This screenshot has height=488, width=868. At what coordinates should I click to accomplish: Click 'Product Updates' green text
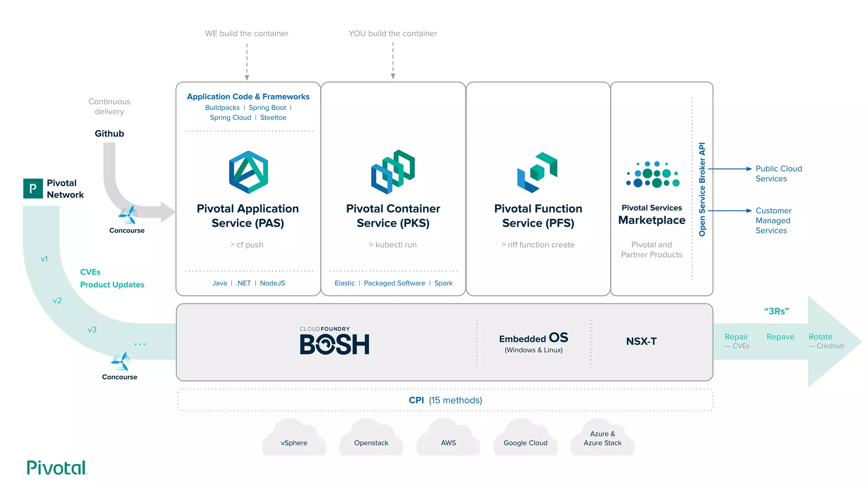coord(112,285)
